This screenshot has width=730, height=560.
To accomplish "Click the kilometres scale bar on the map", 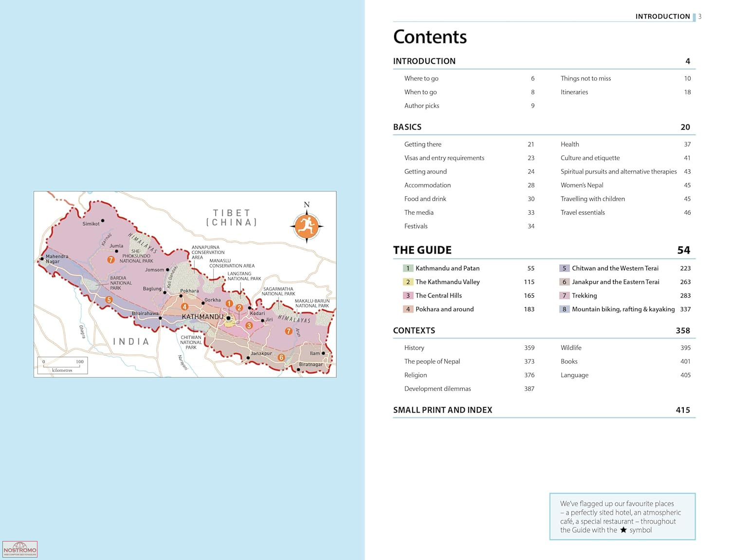I will pyautogui.click(x=62, y=366).
